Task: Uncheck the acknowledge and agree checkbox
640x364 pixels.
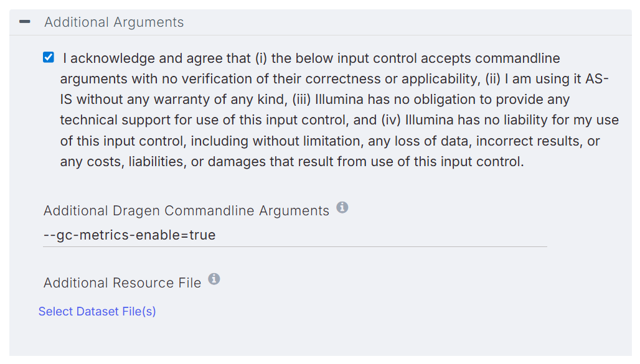Action: pos(49,58)
